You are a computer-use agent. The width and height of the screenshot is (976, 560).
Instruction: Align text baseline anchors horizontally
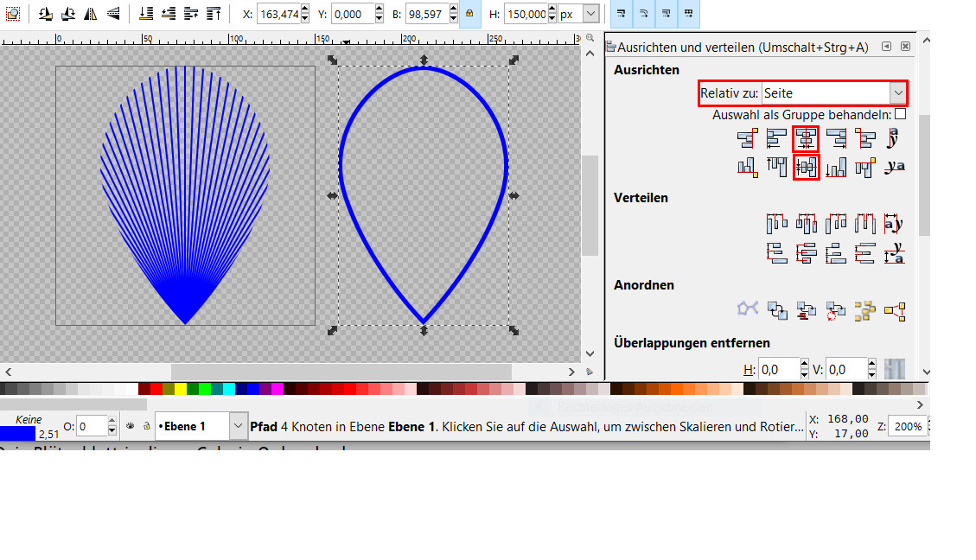tap(894, 138)
